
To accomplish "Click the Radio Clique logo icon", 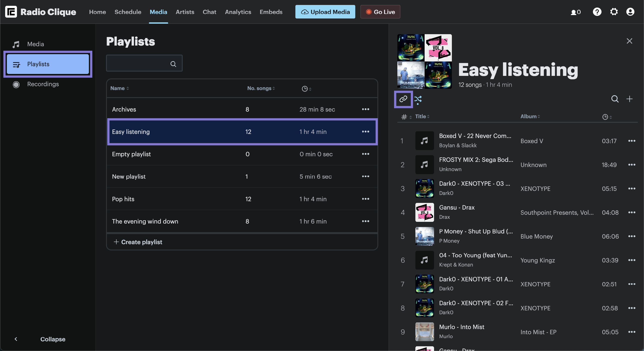I will click(x=11, y=12).
